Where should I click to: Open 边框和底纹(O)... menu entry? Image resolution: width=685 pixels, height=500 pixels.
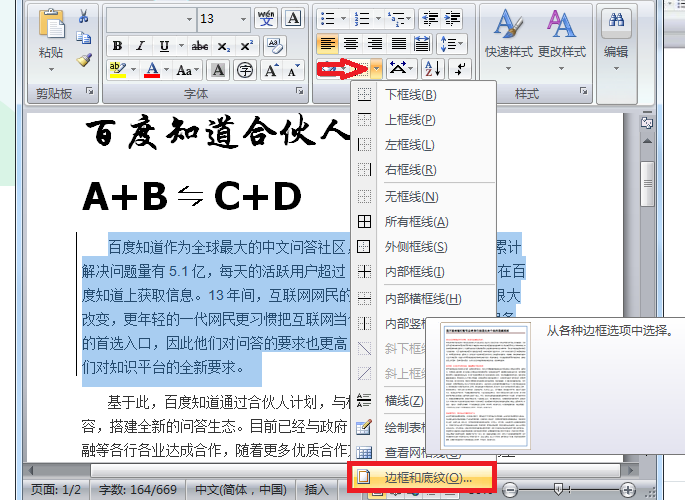(x=421, y=477)
